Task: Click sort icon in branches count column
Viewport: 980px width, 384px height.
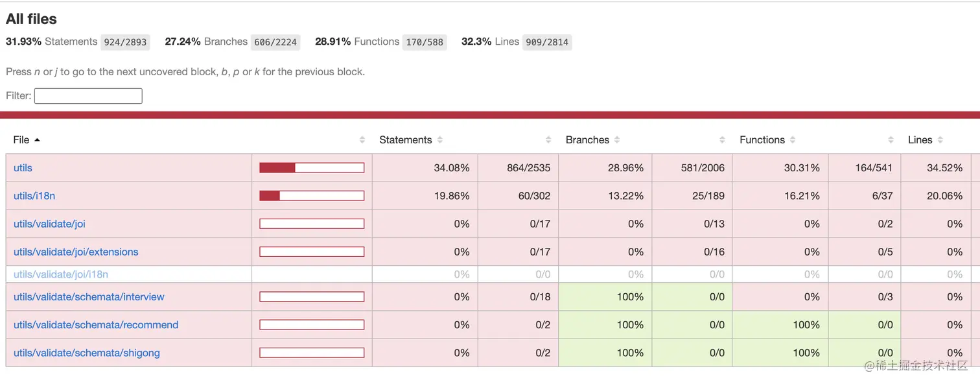Action: pyautogui.click(x=722, y=140)
